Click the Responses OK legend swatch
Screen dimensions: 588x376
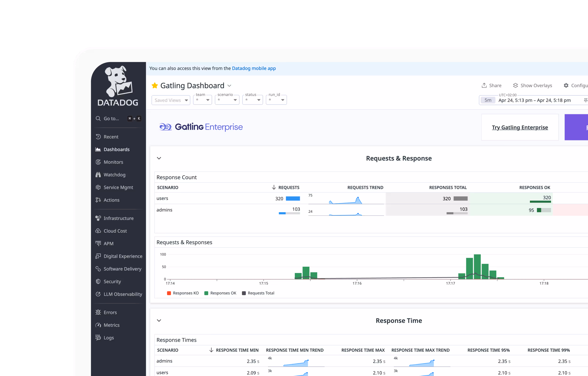coord(206,293)
